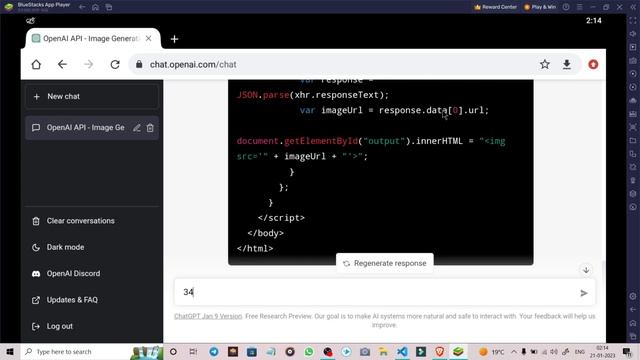Viewport: 640px width, 360px height.
Task: Open BlueStacks home icon in title bar
Action: point(96,7)
